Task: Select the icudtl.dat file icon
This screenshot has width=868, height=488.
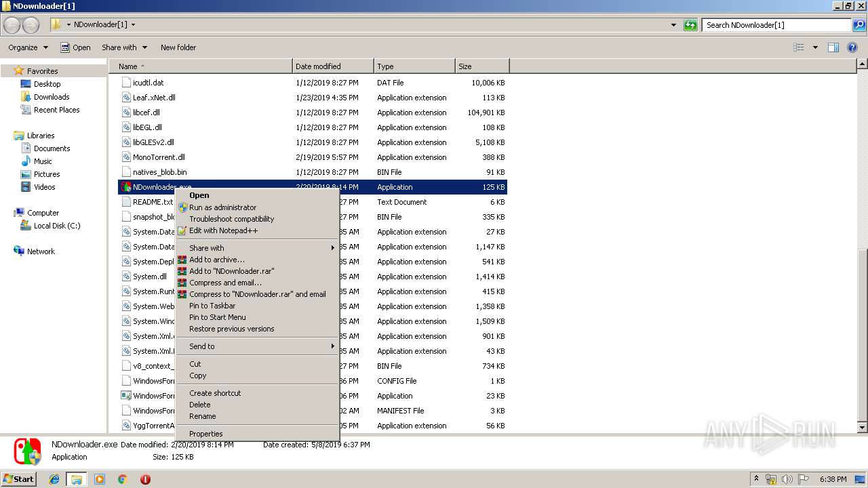Action: [x=126, y=82]
